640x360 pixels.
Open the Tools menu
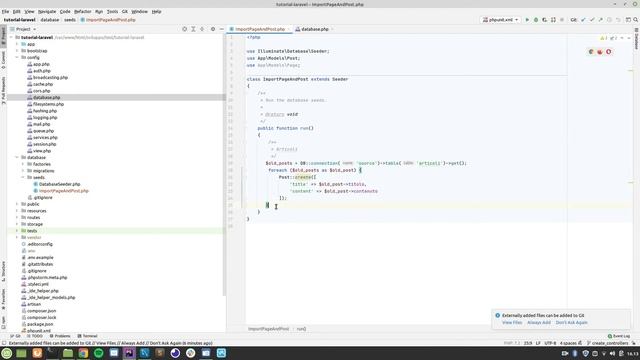112,11
